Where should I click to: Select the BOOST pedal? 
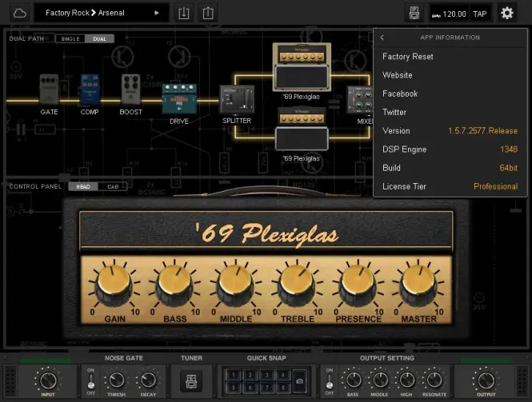coord(130,90)
